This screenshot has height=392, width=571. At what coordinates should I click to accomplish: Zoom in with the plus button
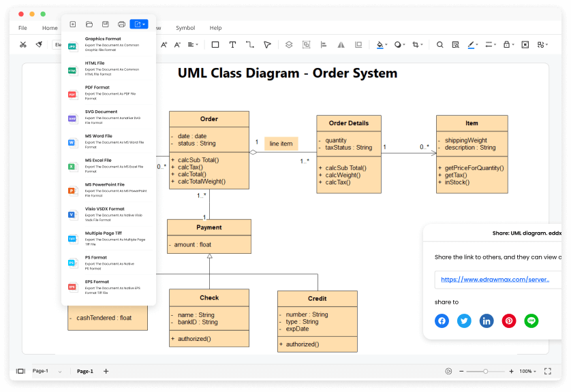pos(511,372)
